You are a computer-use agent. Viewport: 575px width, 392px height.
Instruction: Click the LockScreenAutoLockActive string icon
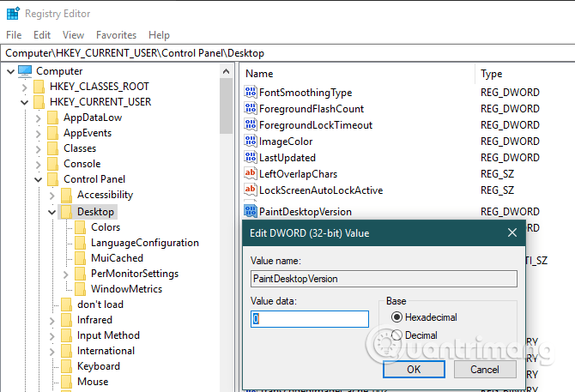(251, 190)
